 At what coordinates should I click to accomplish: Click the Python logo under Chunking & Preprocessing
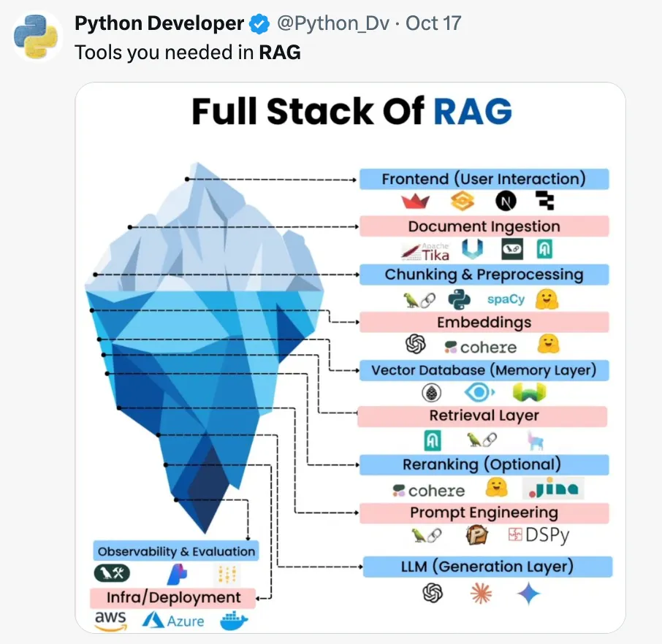(x=460, y=299)
